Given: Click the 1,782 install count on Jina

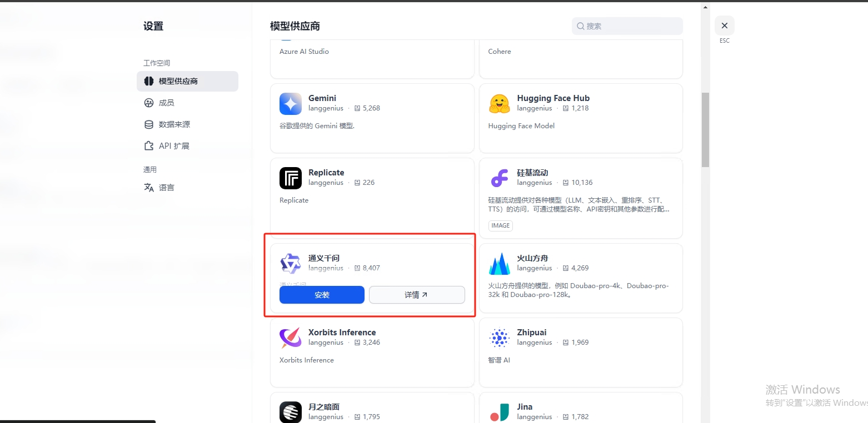Looking at the screenshot, I should point(580,417).
